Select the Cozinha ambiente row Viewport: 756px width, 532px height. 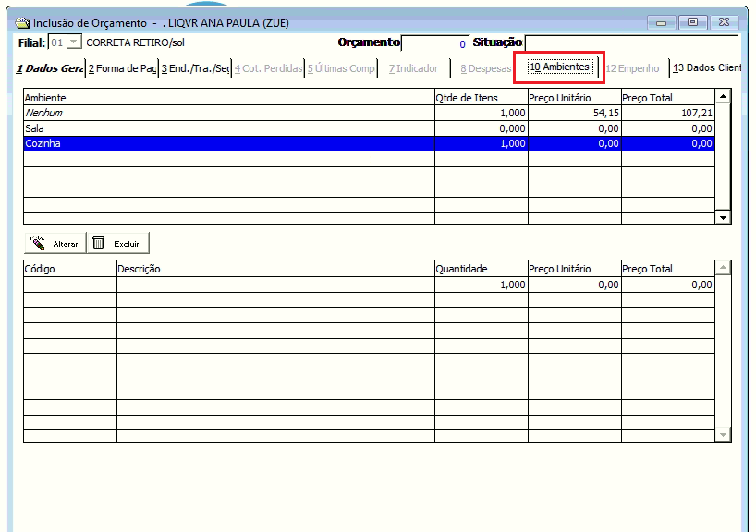pos(370,143)
